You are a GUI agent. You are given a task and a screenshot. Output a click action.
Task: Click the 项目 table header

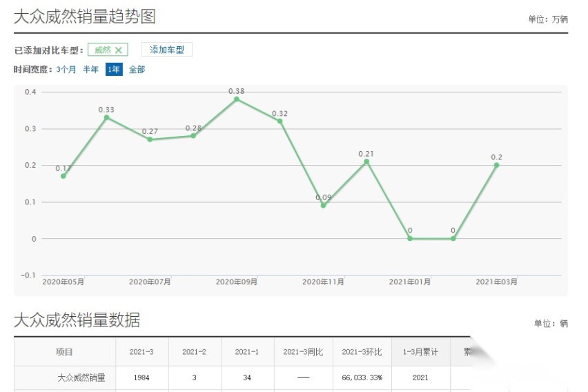(x=64, y=352)
